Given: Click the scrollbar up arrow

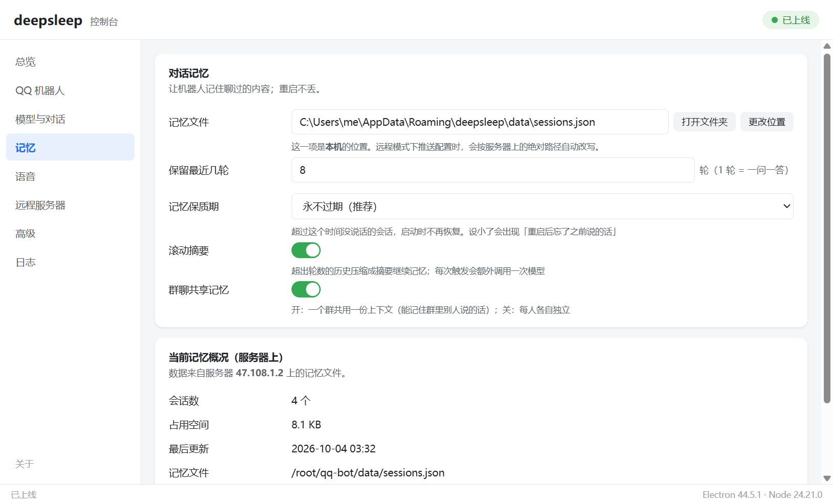Looking at the screenshot, I should (827, 46).
